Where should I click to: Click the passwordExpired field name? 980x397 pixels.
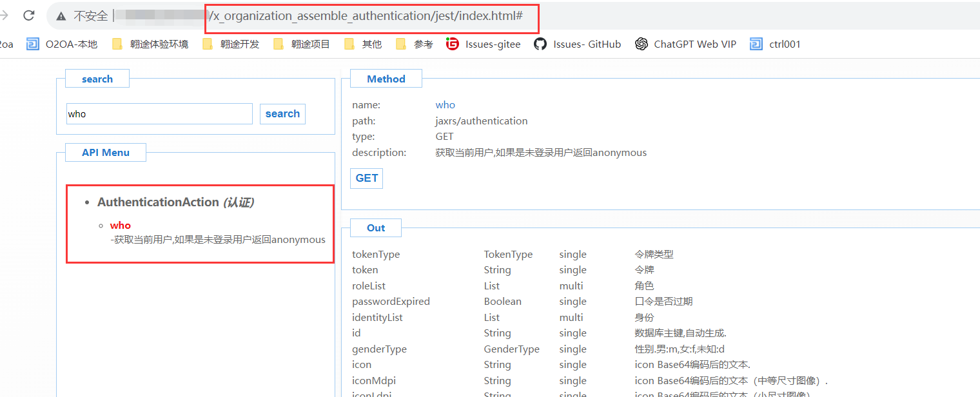391,302
